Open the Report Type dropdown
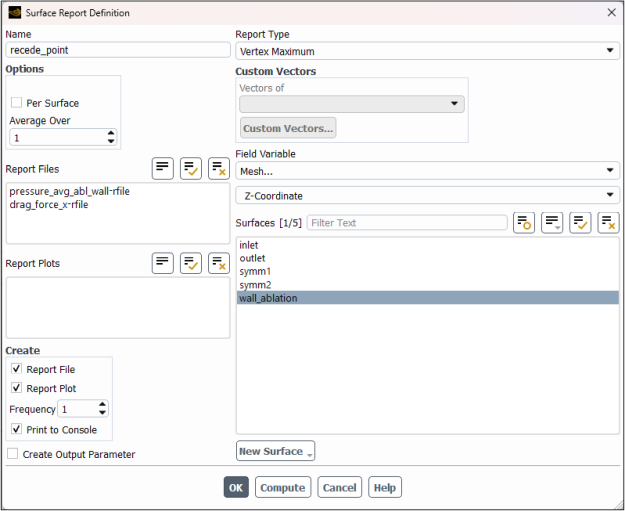The image size is (625, 511). pos(427,52)
